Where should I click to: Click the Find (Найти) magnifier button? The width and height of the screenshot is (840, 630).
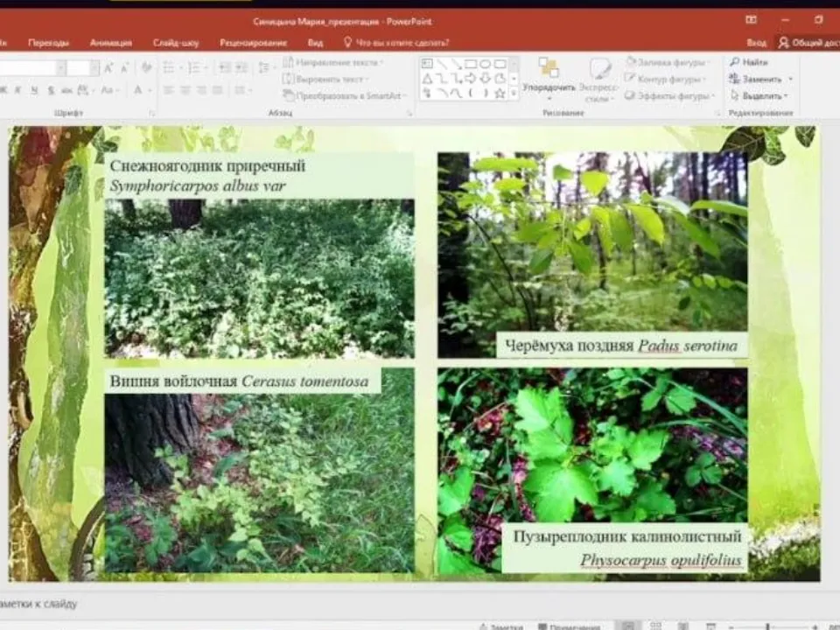(x=748, y=63)
